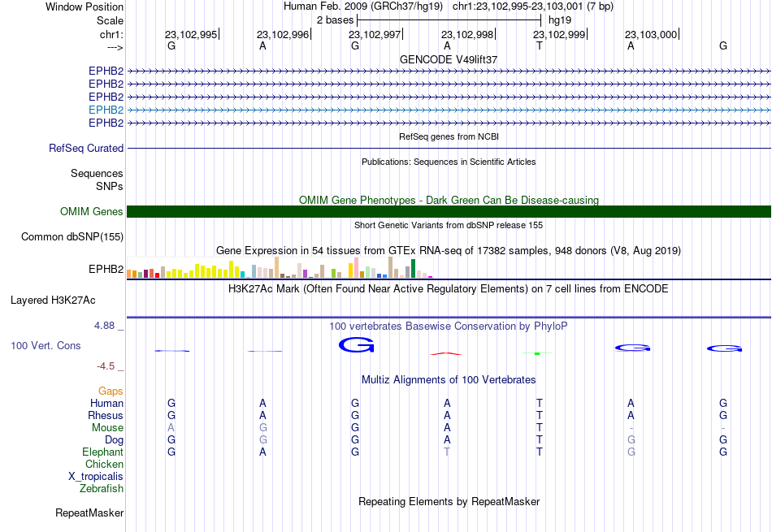
Task: Click the GENCODE V49lift37 track title
Action: pyautogui.click(x=449, y=59)
